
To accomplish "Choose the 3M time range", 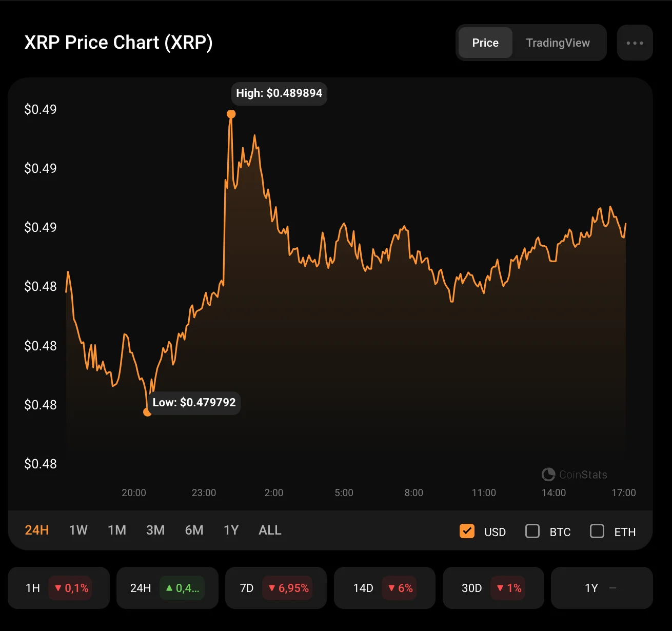I will (x=155, y=530).
